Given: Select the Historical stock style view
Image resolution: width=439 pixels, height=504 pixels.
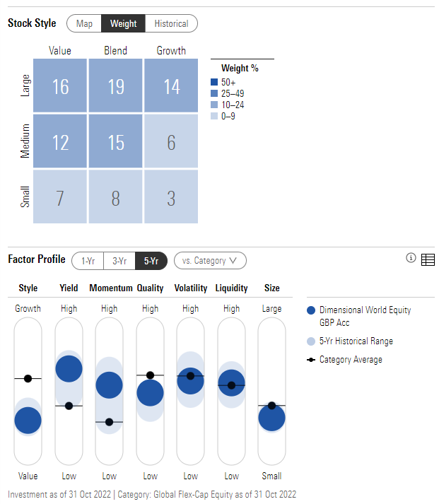Looking at the screenshot, I should (x=171, y=23).
